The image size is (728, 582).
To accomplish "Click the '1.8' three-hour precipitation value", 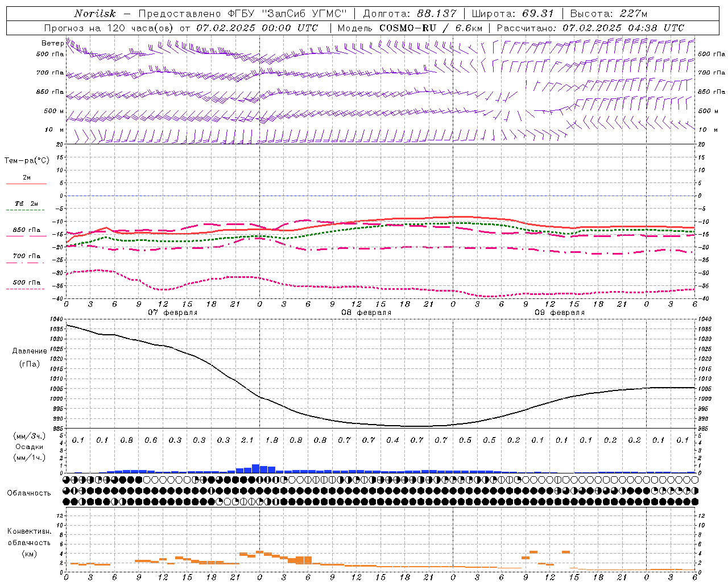I will pyautogui.click(x=272, y=440).
